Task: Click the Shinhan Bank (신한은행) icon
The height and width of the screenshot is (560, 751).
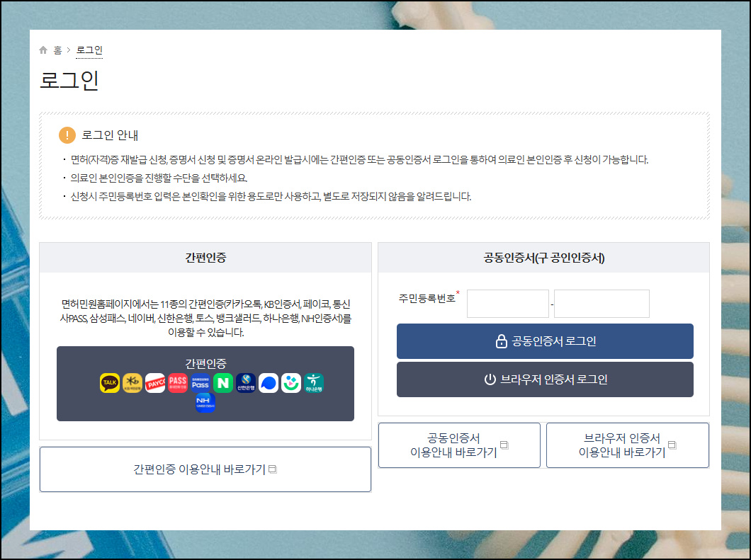Action: pyautogui.click(x=246, y=383)
